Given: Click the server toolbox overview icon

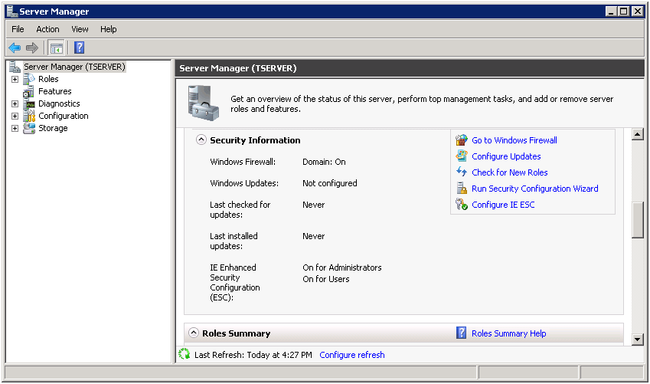Looking at the screenshot, I should tap(203, 103).
